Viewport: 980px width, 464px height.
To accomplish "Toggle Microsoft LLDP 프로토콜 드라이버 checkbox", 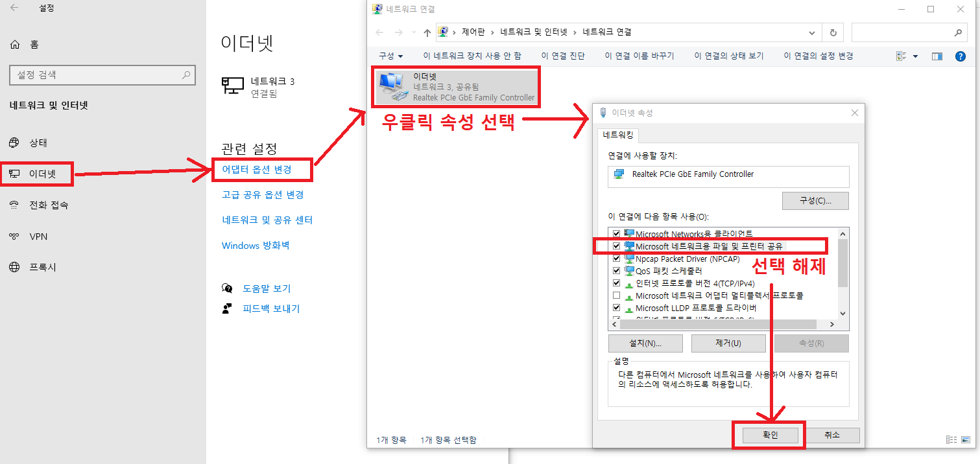I will [616, 308].
